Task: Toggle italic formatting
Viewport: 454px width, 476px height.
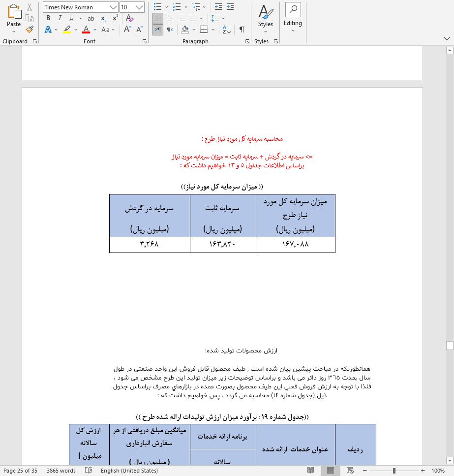Action: click(x=59, y=18)
